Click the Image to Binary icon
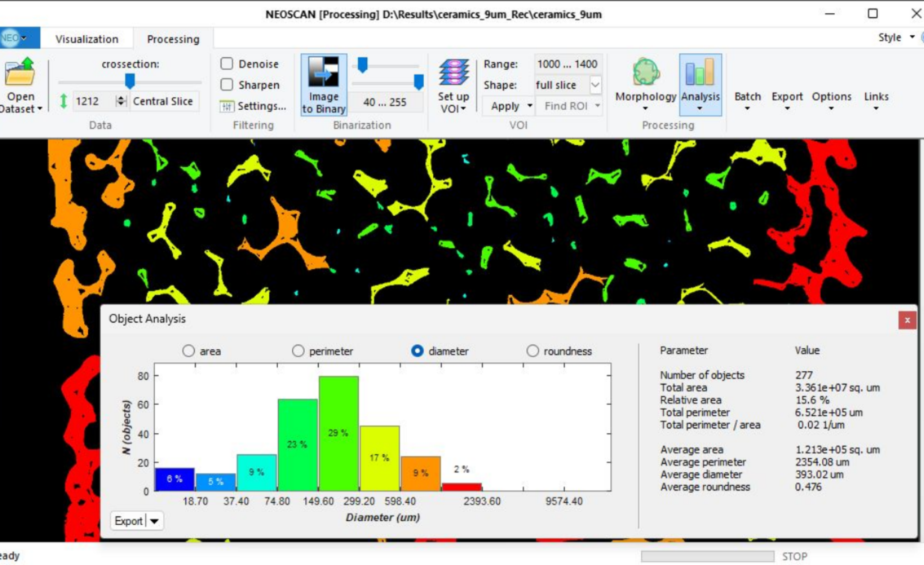The height and width of the screenshot is (565, 924). (x=324, y=72)
